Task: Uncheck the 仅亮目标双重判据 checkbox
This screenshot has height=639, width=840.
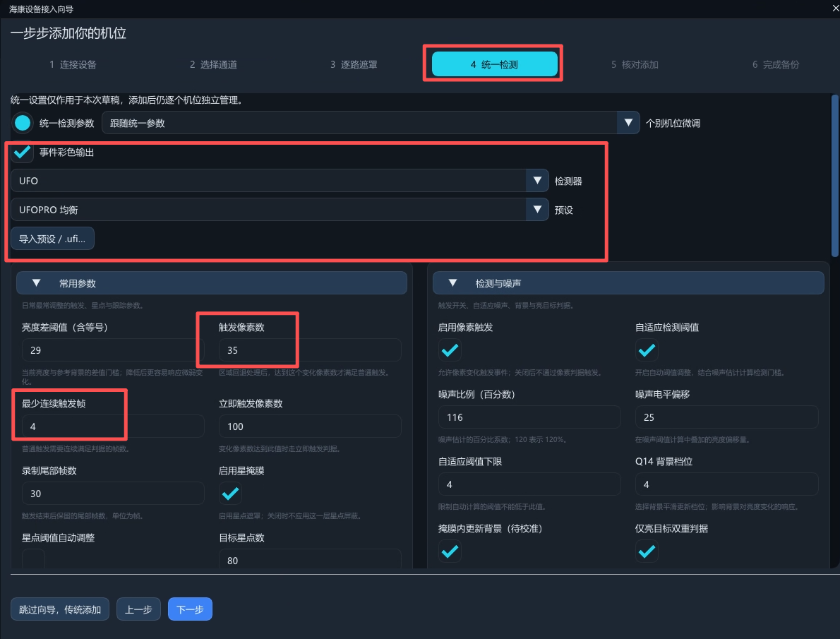Action: 647,551
